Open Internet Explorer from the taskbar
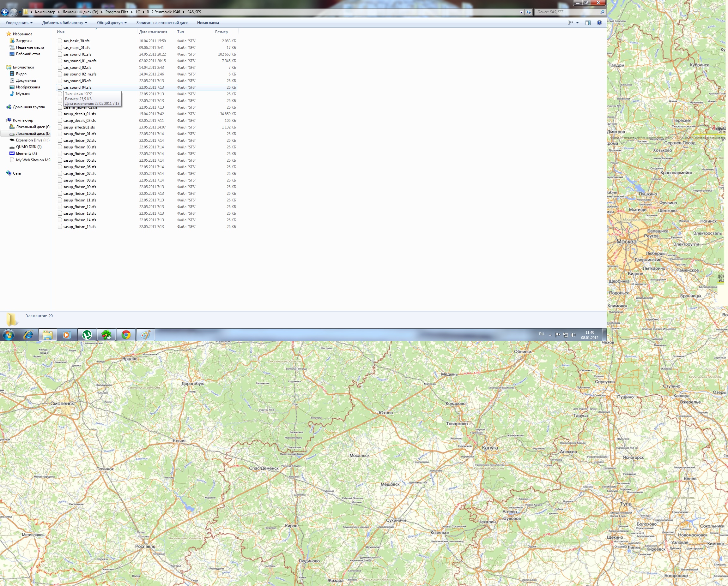Image resolution: width=728 pixels, height=586 pixels. [28, 335]
